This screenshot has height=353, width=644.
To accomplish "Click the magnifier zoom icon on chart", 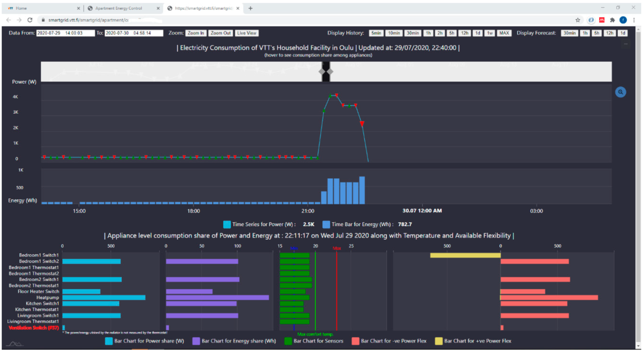I will click(620, 92).
